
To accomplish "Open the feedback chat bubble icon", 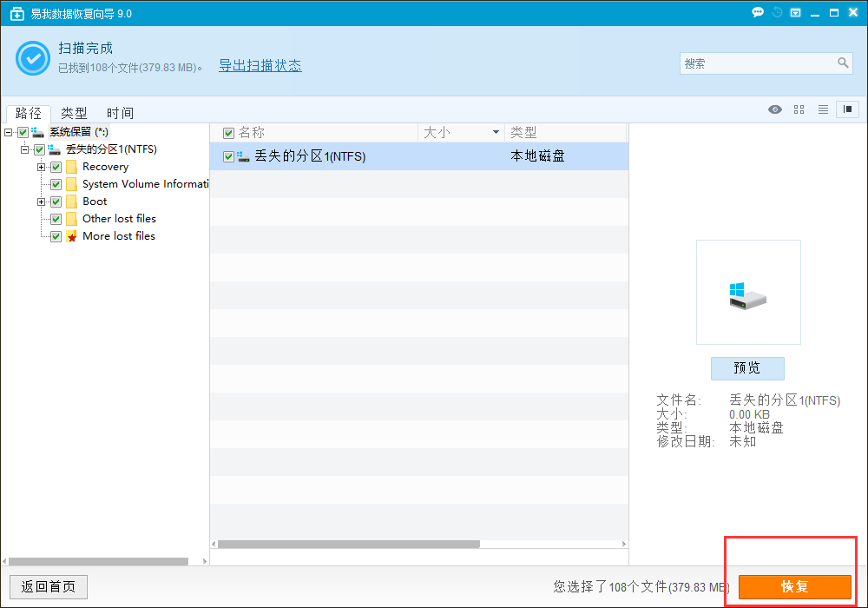I will pos(758,13).
